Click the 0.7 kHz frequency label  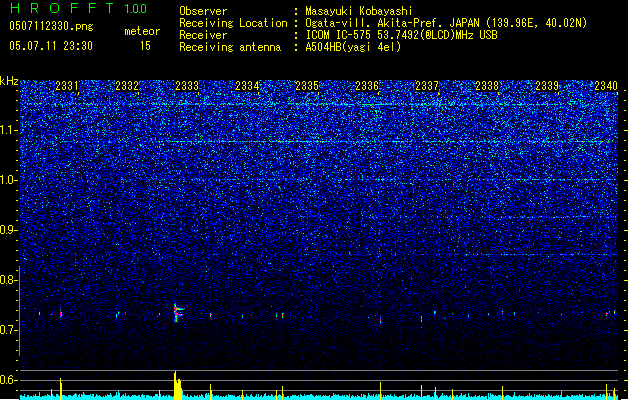(x=9, y=330)
